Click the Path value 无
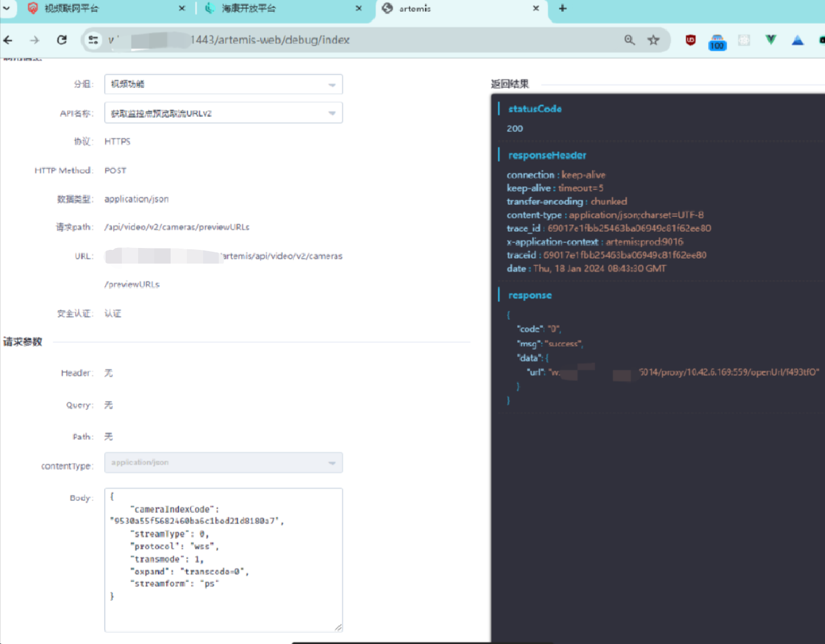This screenshot has width=825, height=644. tap(108, 437)
